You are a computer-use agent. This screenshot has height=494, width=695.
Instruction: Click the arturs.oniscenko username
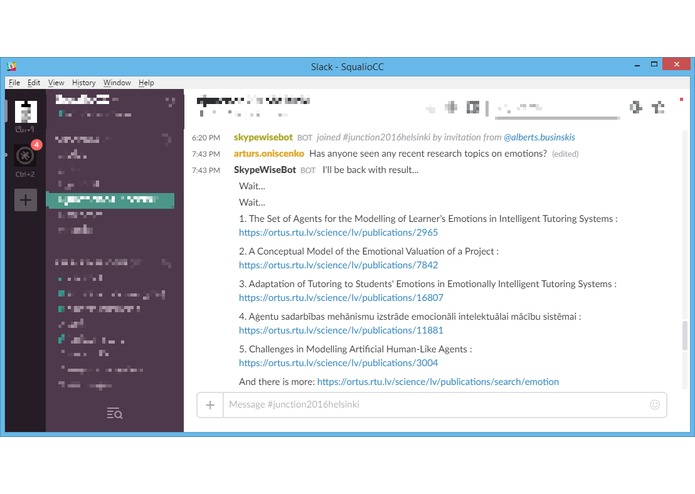tap(269, 154)
